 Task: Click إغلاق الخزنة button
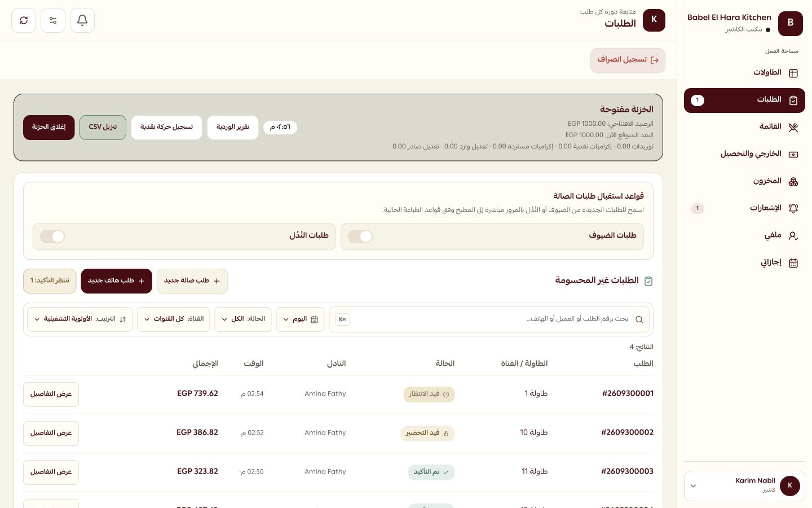pyautogui.click(x=49, y=128)
